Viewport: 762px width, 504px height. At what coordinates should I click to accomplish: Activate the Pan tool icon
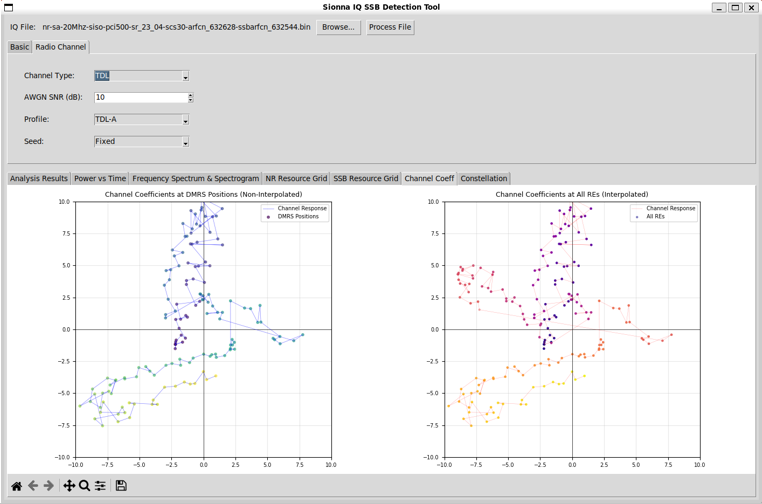[69, 486]
